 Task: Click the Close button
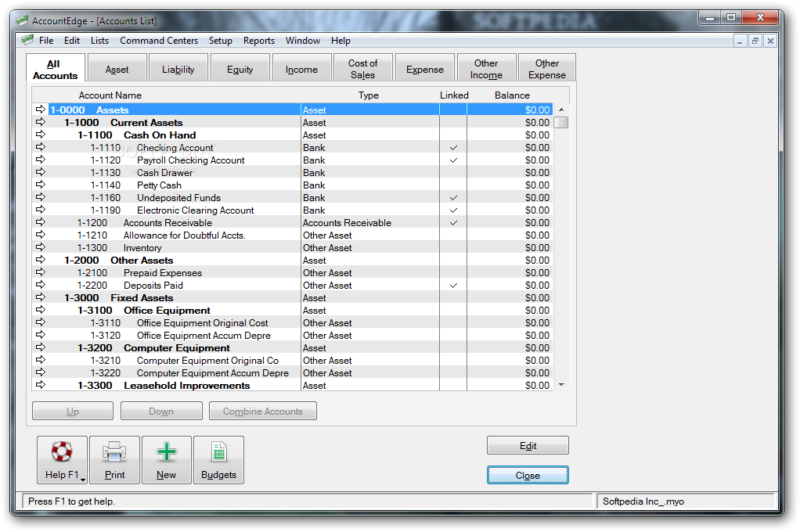click(x=528, y=475)
